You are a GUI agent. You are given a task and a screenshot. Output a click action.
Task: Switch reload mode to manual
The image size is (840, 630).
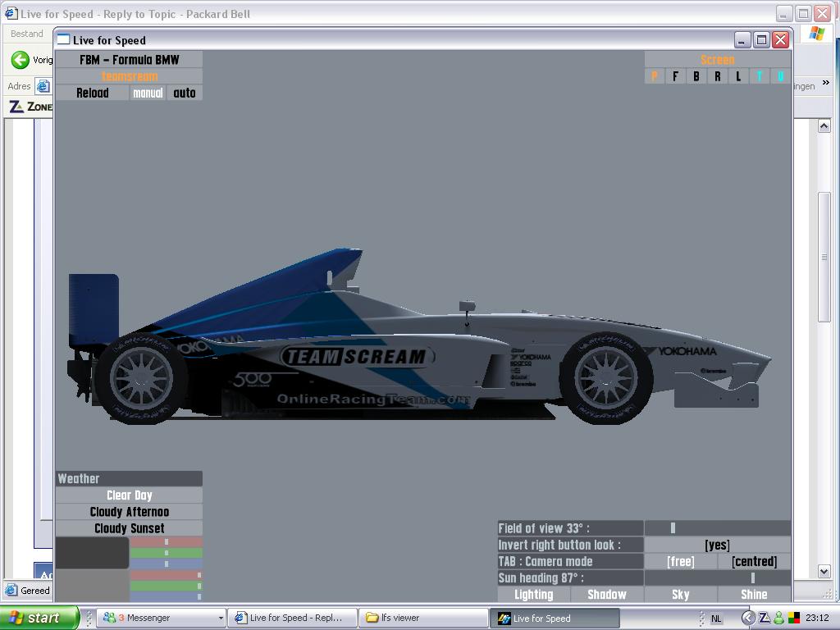click(148, 94)
